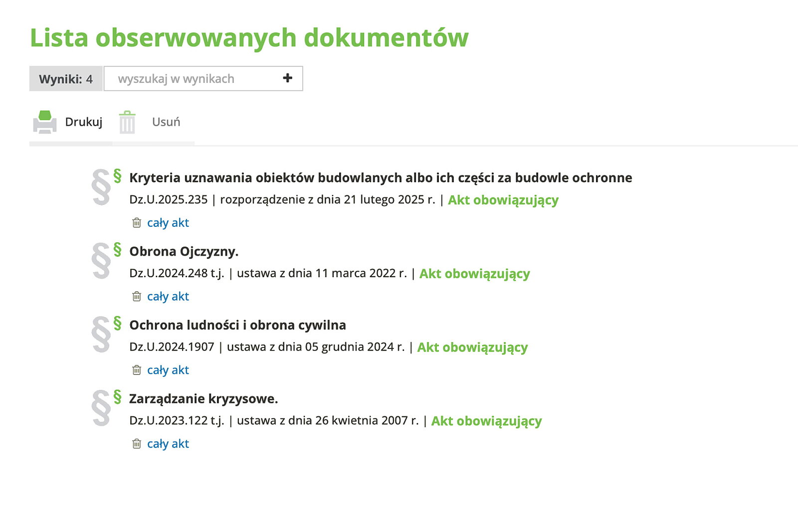This screenshot has width=798, height=532.
Task: Focus the 'wyszukaj w wynikach' search field
Action: tap(203, 79)
